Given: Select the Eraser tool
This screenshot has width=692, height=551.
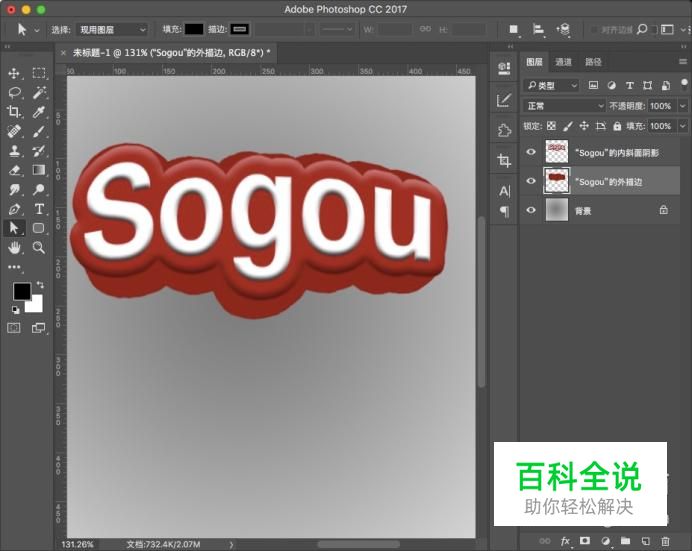Looking at the screenshot, I should tap(14, 170).
